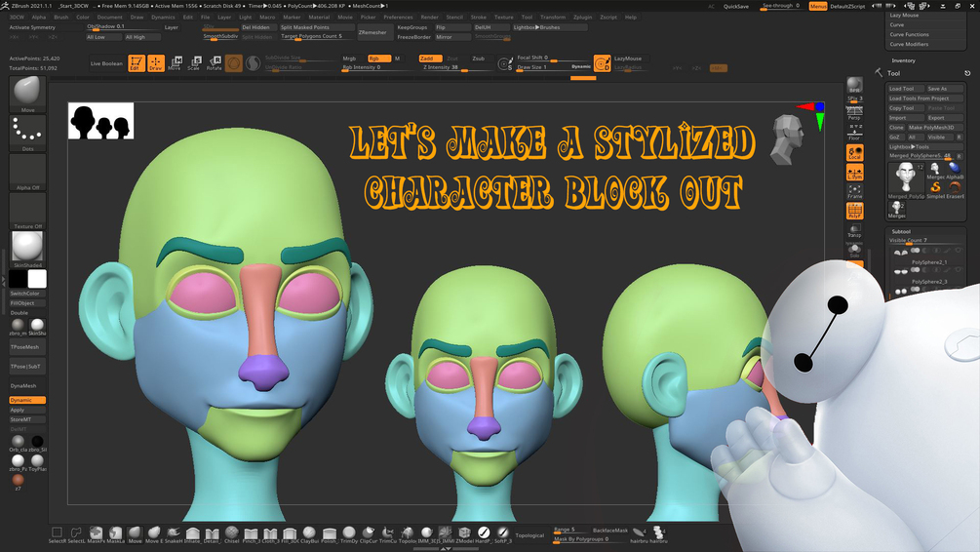This screenshot has width=980, height=552.
Task: Click the Frame view icon
Action: click(x=854, y=191)
